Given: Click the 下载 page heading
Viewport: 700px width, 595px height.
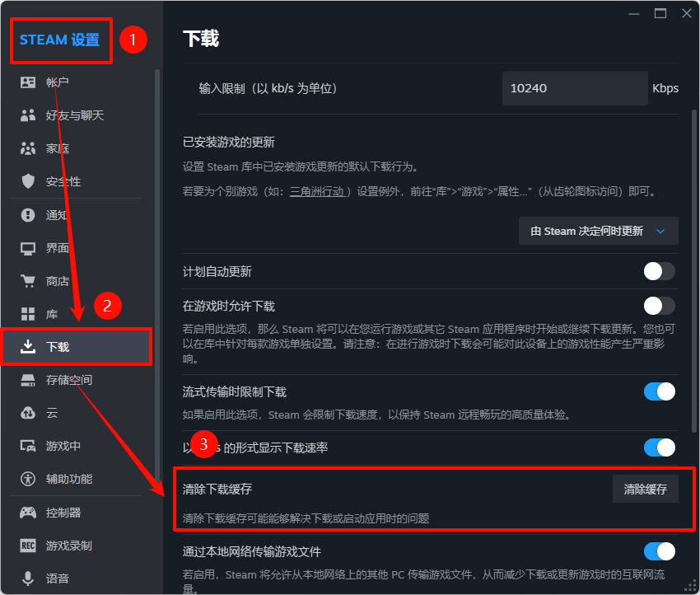Looking at the screenshot, I should click(x=201, y=39).
